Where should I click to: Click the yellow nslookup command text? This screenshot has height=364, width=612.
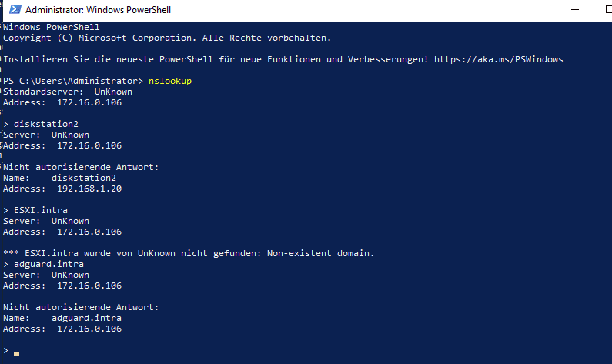[x=170, y=81]
